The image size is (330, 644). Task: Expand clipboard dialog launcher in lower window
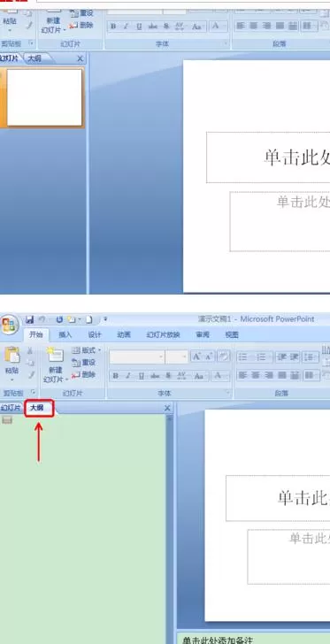[34, 393]
